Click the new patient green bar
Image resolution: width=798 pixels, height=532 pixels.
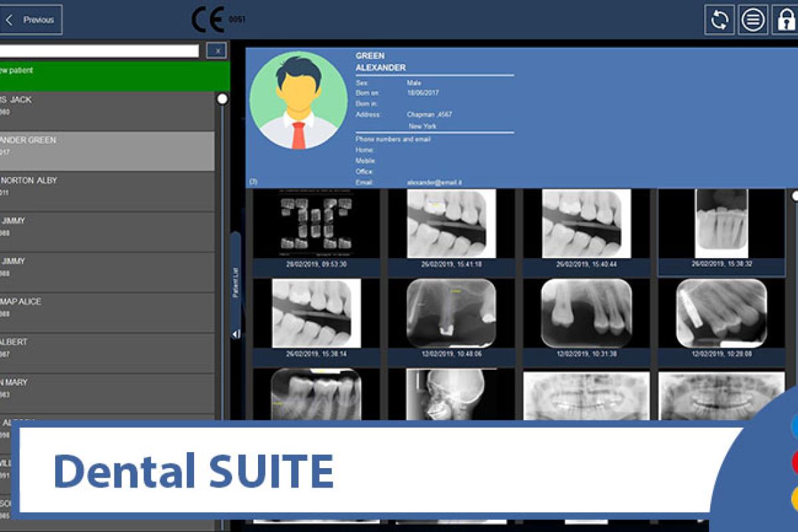(113, 74)
